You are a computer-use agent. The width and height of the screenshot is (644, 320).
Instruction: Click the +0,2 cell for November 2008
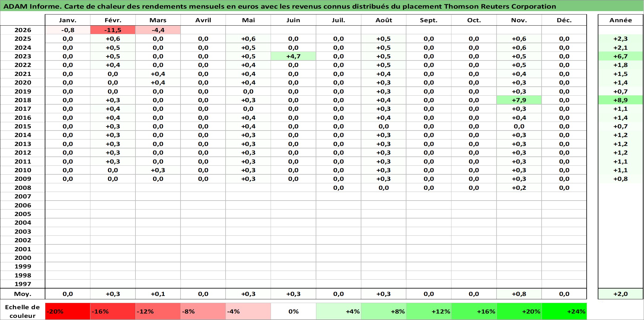(x=519, y=188)
